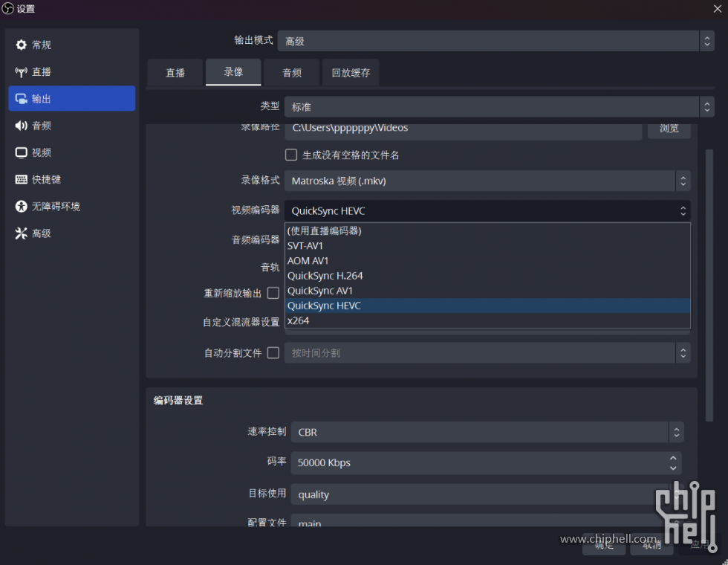Open 快捷键 settings page
Screen dimensions: 728x565
click(x=72, y=179)
